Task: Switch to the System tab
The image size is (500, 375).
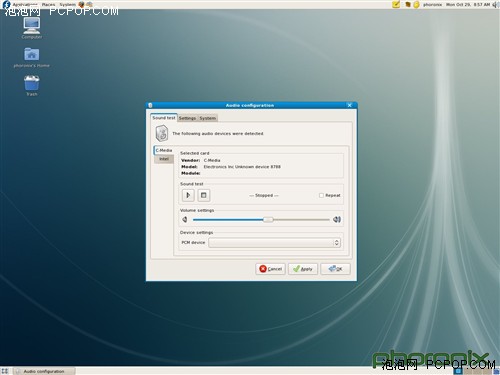Action: pyautogui.click(x=208, y=118)
